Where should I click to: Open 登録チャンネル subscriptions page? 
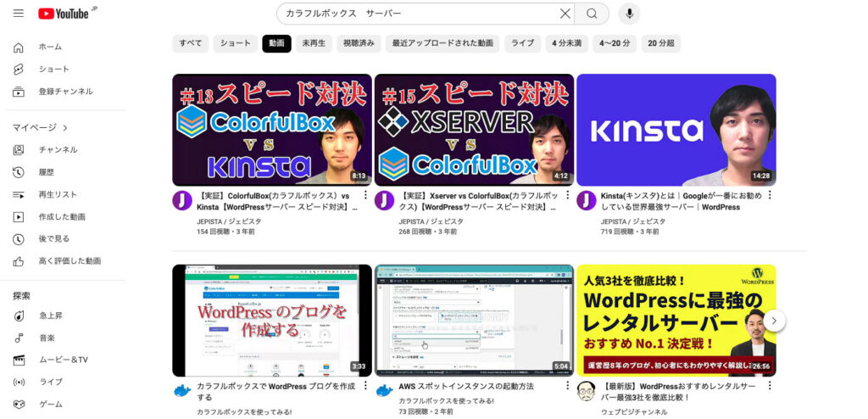(65, 91)
